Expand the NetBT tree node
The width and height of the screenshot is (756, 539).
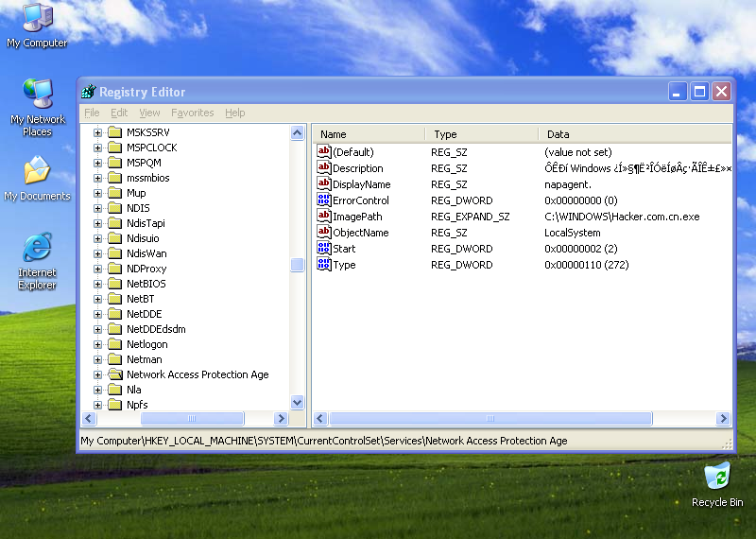click(x=98, y=299)
